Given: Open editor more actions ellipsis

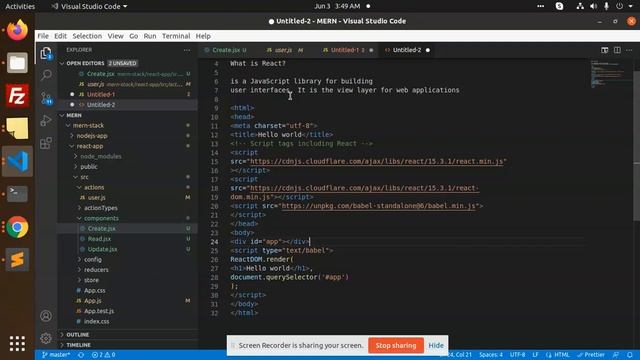Looking at the screenshot, I should [629, 50].
